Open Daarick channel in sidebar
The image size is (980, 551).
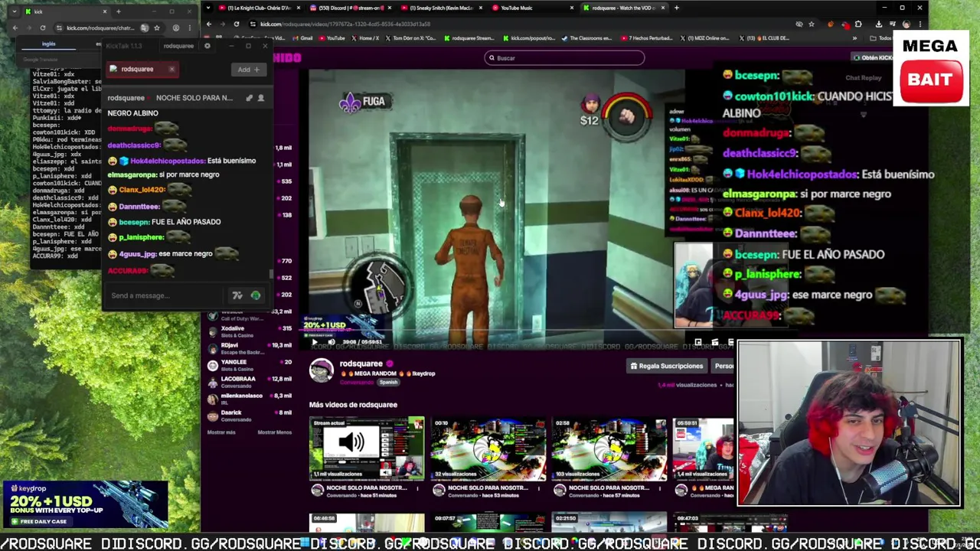tap(249, 416)
